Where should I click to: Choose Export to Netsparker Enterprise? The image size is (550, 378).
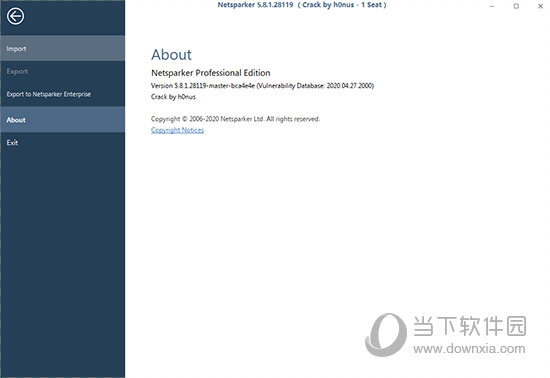[62, 94]
